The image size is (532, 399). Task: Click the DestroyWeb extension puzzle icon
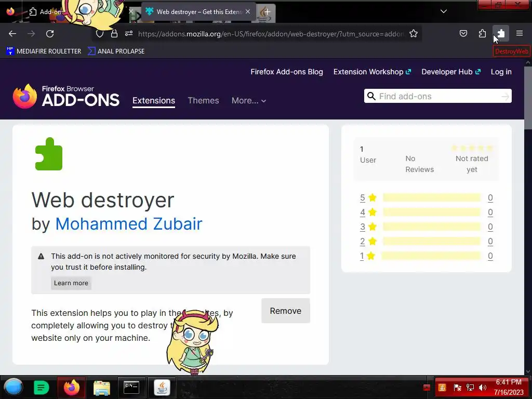(501, 33)
